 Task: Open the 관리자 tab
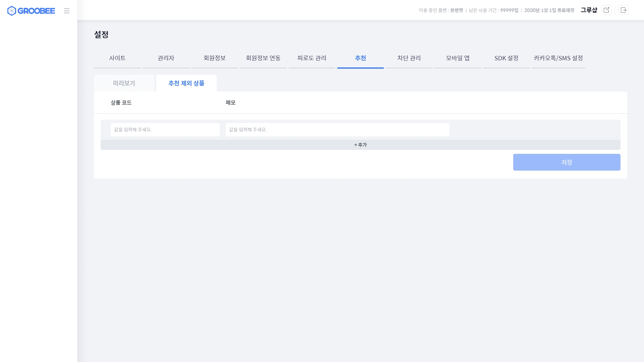pos(166,58)
